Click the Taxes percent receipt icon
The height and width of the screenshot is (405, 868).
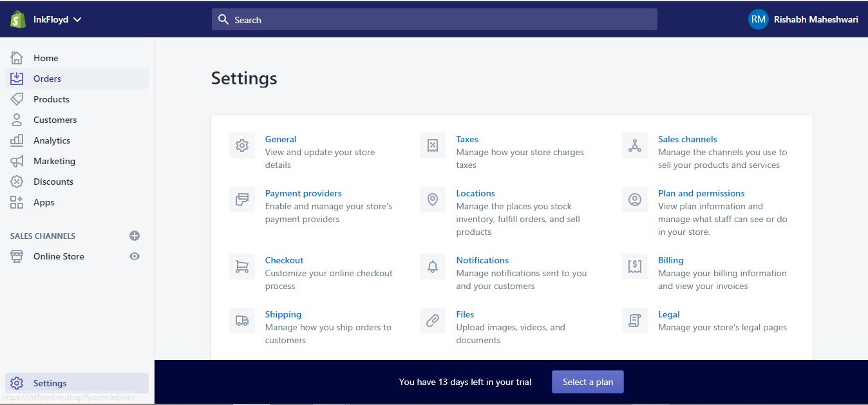433,146
